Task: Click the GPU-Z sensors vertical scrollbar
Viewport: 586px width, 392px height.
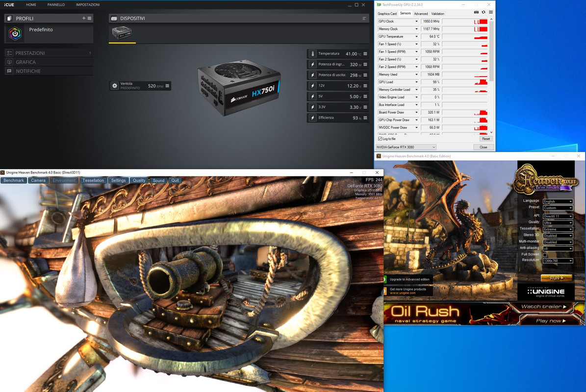Action: point(491,51)
